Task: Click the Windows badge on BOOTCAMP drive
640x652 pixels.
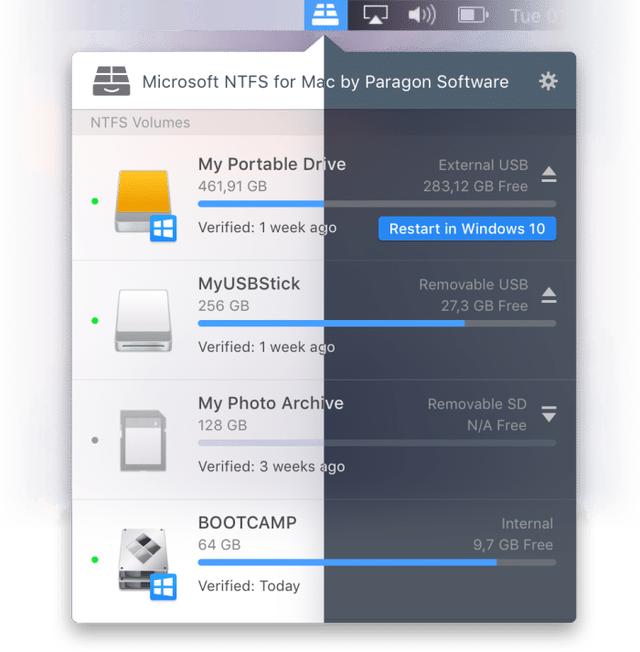Action: tap(163, 587)
